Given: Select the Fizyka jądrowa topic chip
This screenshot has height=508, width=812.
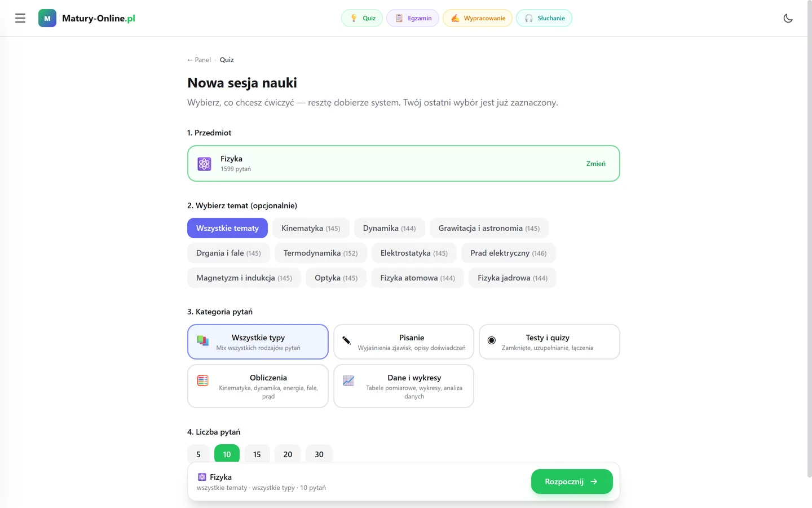Looking at the screenshot, I should pos(513,278).
